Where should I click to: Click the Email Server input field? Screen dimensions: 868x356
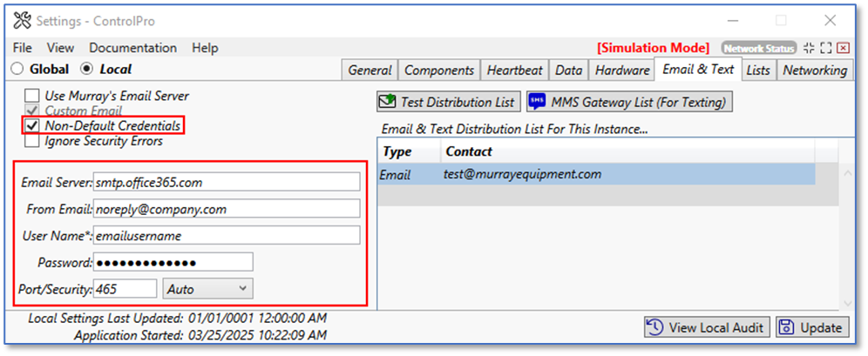tap(227, 181)
